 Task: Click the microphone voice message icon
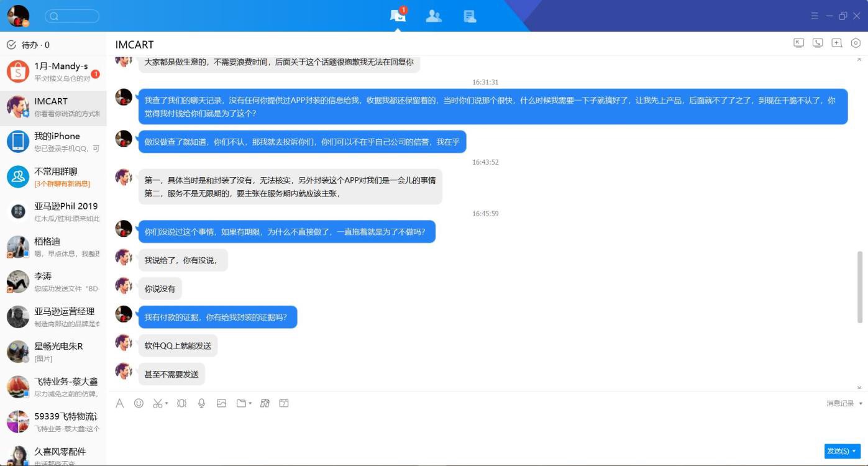[x=201, y=403]
